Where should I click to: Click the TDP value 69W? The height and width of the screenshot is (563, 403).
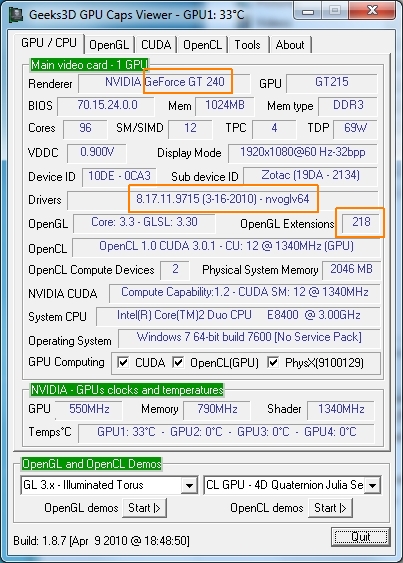[355, 129]
